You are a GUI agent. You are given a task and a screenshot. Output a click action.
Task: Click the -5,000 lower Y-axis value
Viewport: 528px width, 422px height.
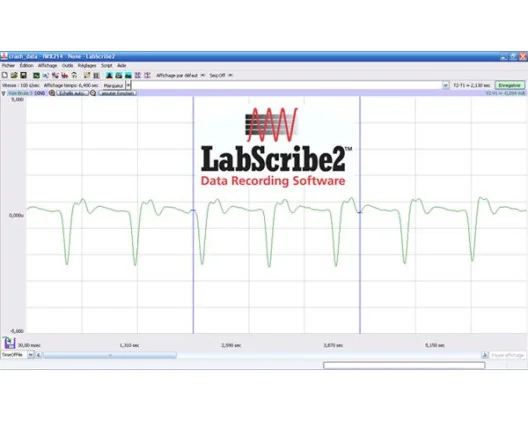click(x=16, y=331)
